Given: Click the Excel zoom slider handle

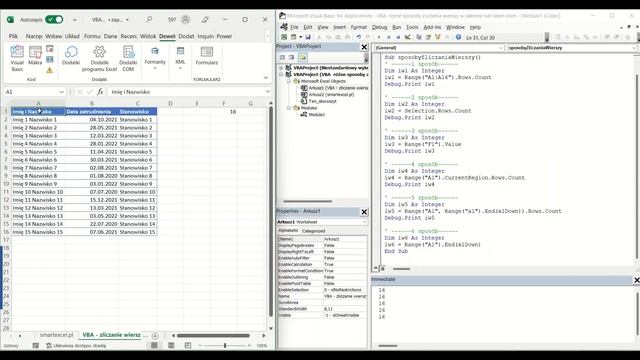Looking at the screenshot, I should coord(225,346).
